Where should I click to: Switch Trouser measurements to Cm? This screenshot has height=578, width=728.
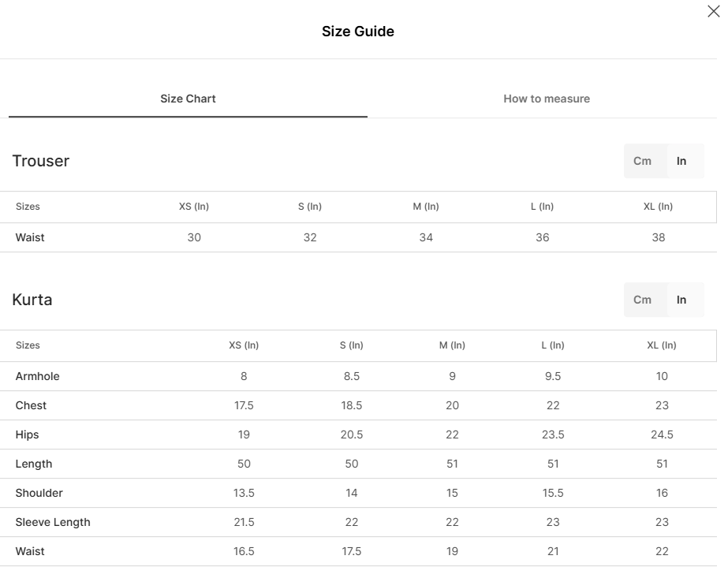[643, 161]
